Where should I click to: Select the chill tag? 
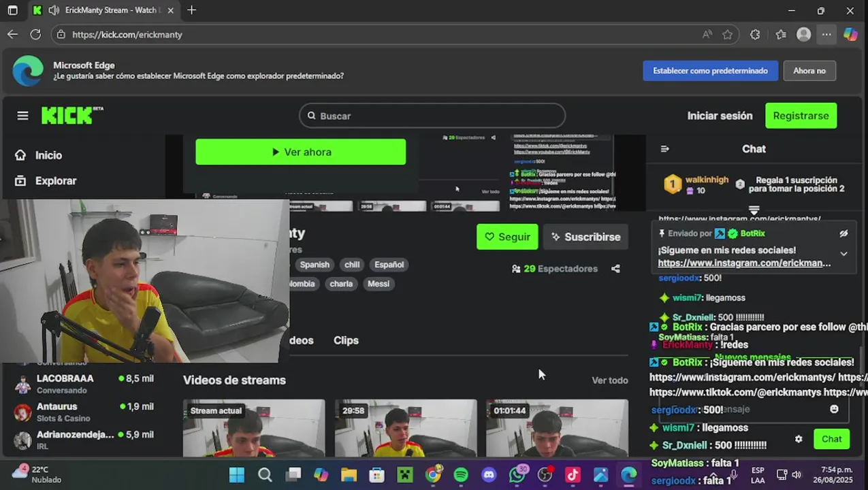(352, 265)
